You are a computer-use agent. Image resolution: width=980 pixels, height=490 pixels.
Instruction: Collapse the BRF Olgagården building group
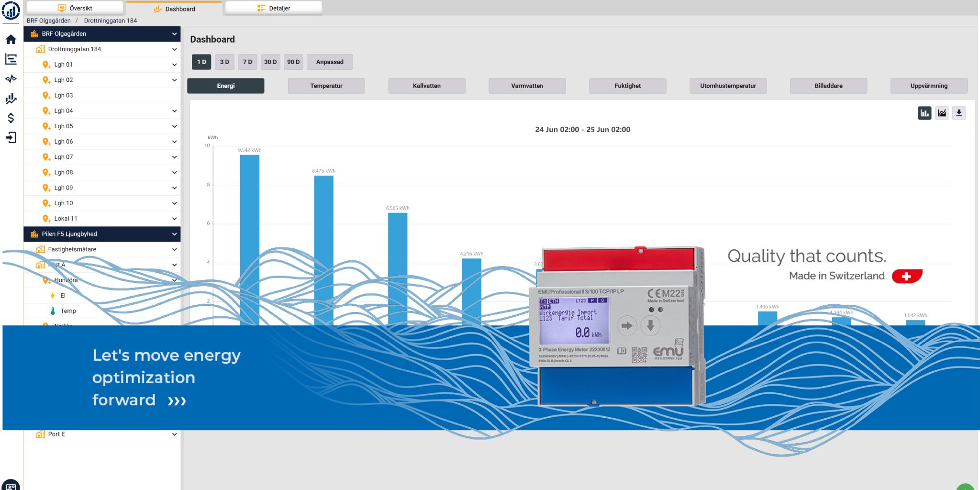click(x=174, y=34)
